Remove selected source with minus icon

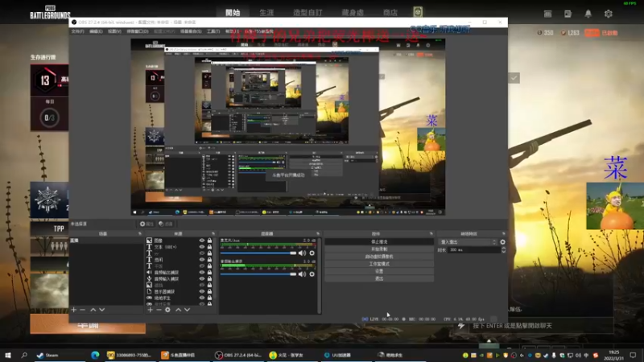point(159,310)
